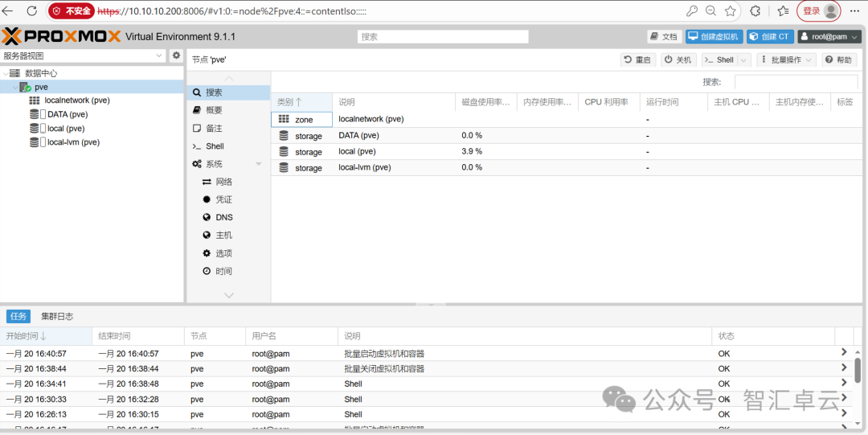Select the 时间 time settings item
Image resolution: width=868 pixels, height=435 pixels.
coord(223,271)
